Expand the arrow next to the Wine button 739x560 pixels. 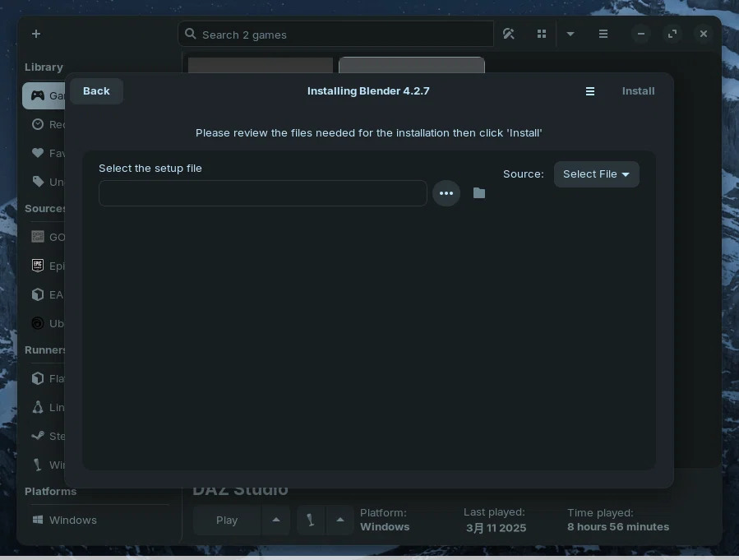(339, 521)
